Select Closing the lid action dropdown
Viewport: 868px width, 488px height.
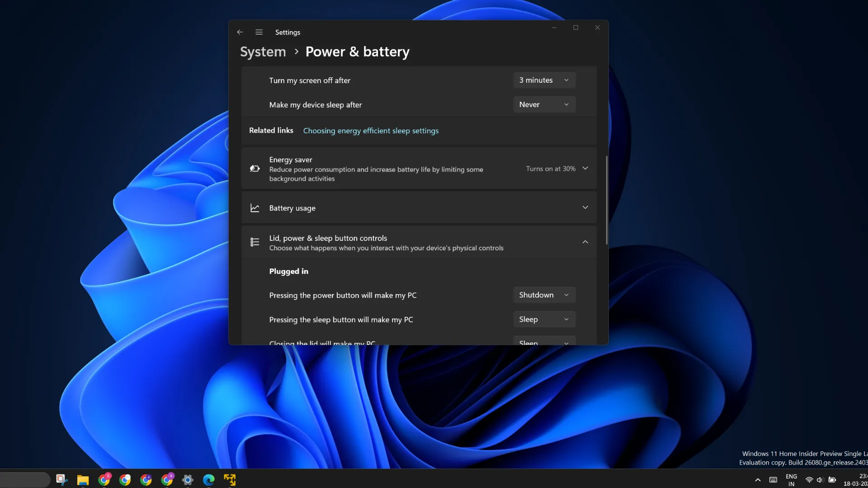pos(544,343)
